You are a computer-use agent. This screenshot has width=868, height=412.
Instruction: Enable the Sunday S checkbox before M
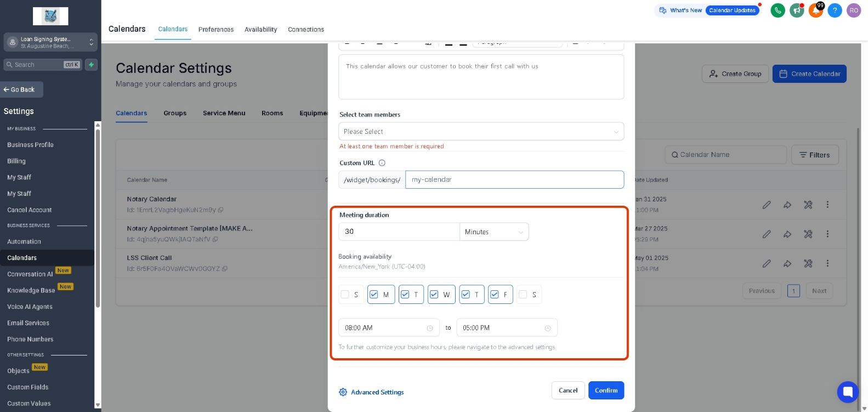coord(345,295)
